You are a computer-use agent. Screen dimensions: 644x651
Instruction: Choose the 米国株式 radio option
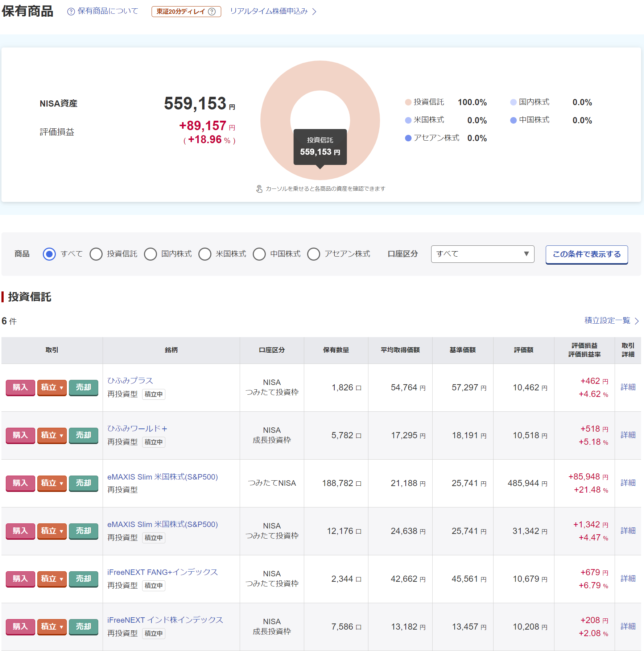(205, 254)
